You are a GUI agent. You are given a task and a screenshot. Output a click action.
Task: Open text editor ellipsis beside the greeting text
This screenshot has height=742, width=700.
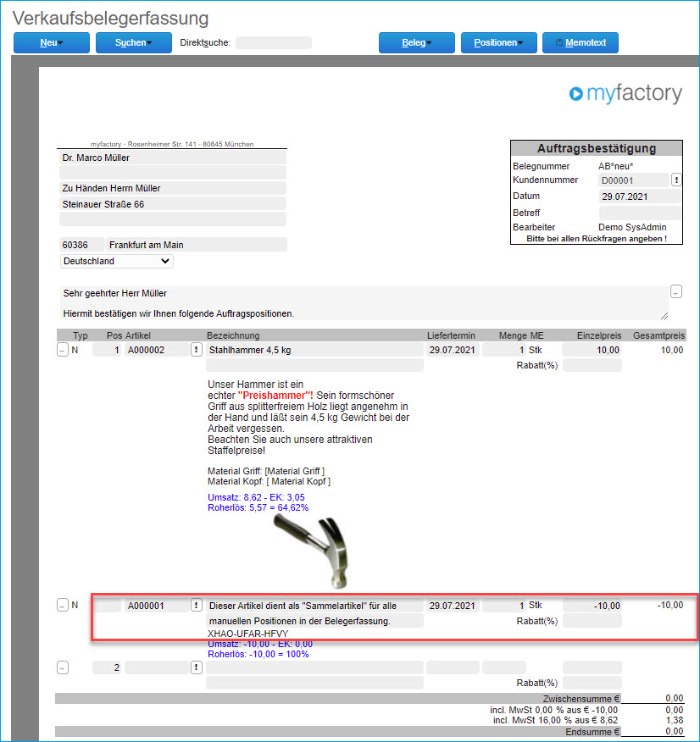tap(676, 292)
